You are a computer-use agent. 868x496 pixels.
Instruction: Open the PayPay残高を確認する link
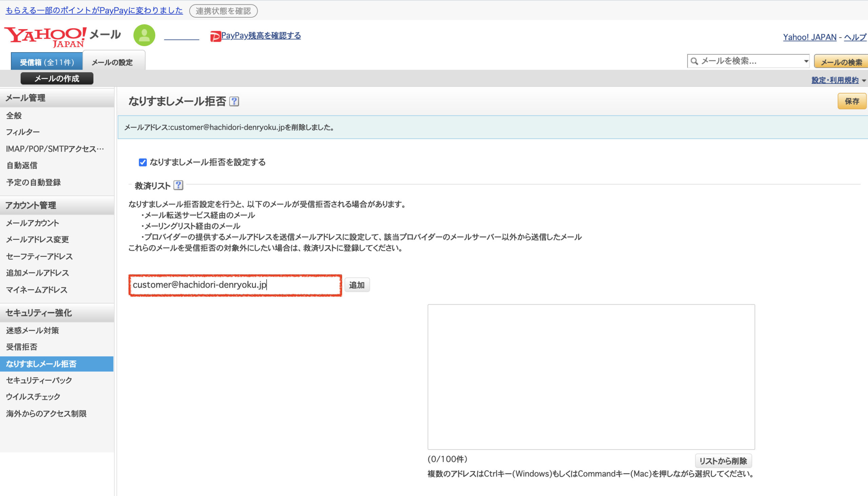[x=261, y=35]
